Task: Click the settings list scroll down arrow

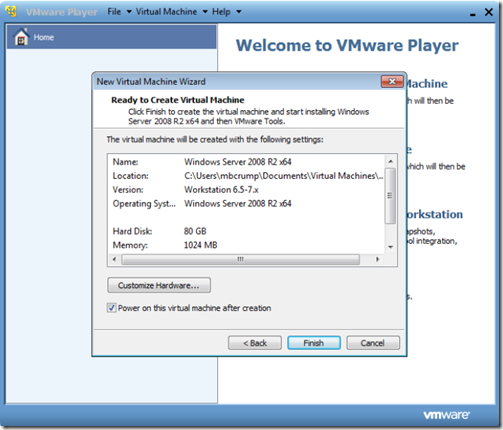Action: (391, 247)
